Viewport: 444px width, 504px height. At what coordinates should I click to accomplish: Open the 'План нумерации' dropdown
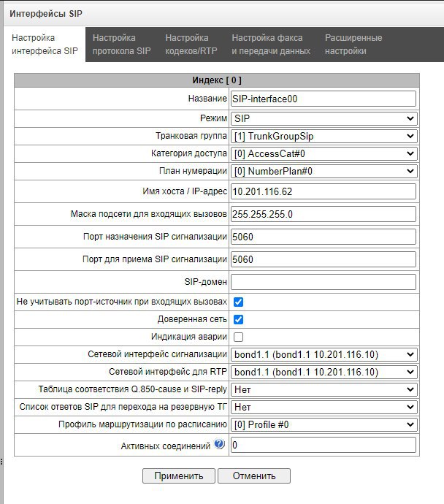coord(324,172)
